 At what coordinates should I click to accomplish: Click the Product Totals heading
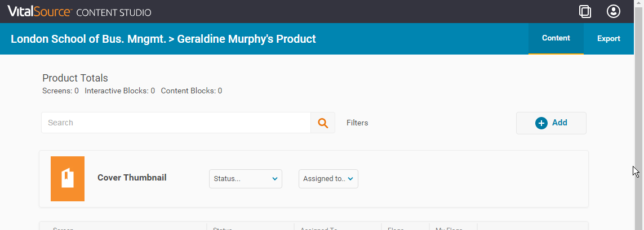point(75,78)
